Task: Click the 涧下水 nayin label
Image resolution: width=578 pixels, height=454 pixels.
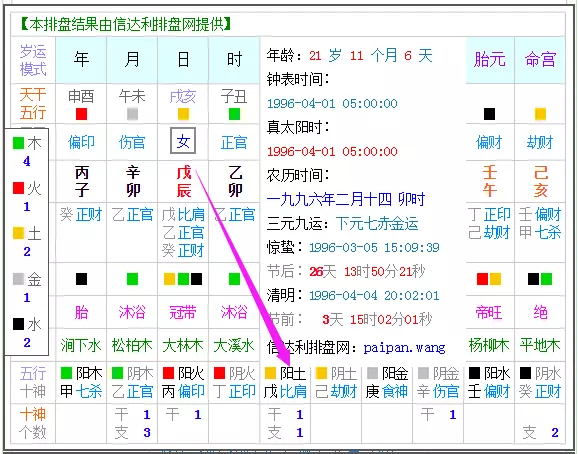Action: 81,346
